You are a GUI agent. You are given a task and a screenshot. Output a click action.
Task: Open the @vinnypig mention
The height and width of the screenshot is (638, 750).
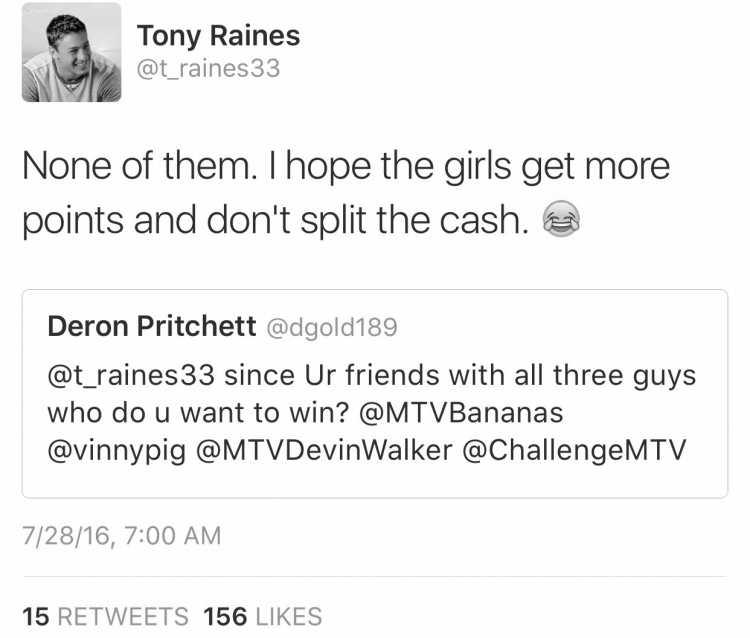click(x=117, y=451)
